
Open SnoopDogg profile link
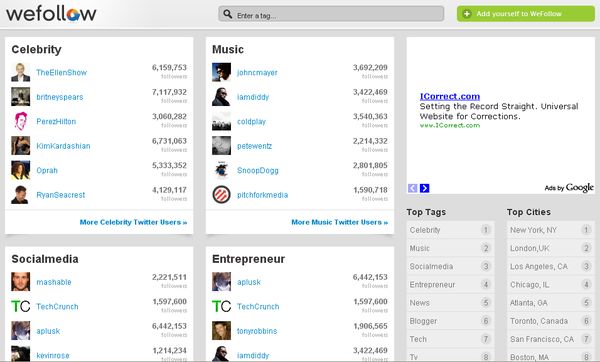coord(258,170)
